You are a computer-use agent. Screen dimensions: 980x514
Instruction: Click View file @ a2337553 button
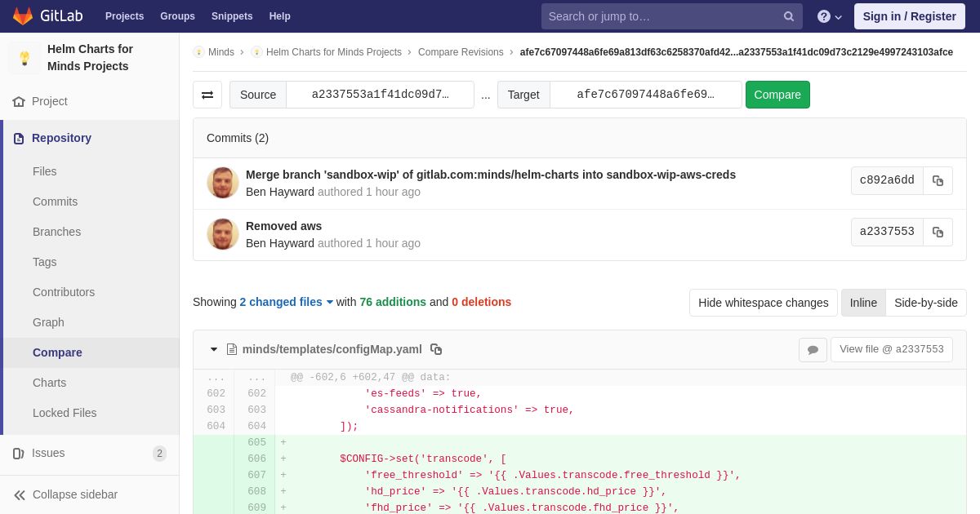892,349
